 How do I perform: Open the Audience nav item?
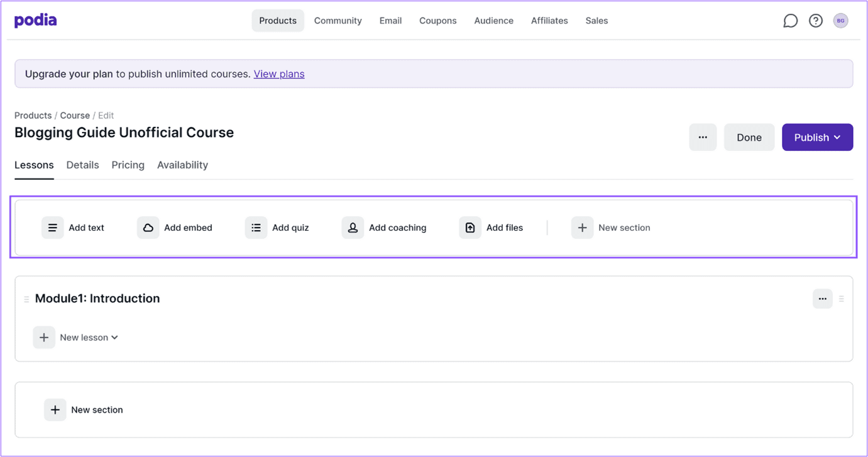[494, 21]
